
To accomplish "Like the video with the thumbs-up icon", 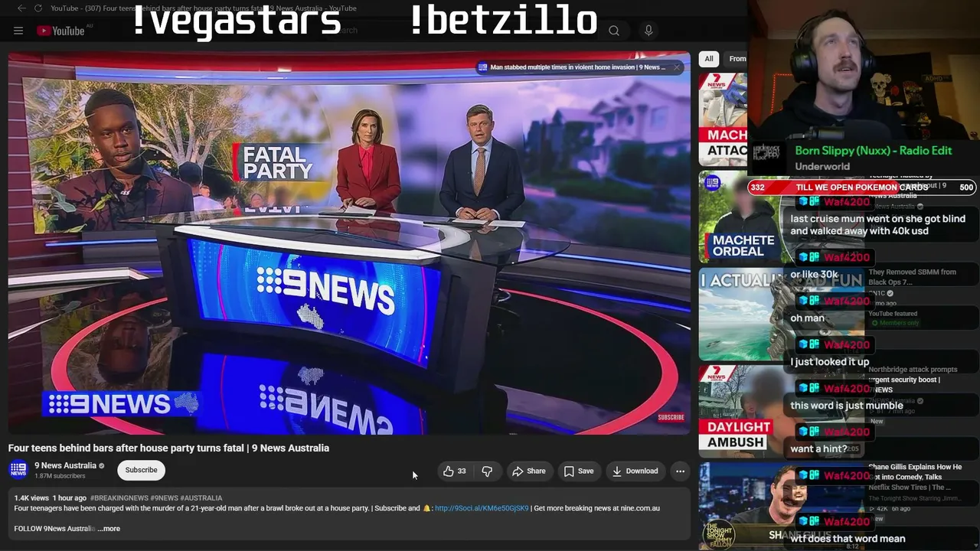I will pyautogui.click(x=454, y=471).
